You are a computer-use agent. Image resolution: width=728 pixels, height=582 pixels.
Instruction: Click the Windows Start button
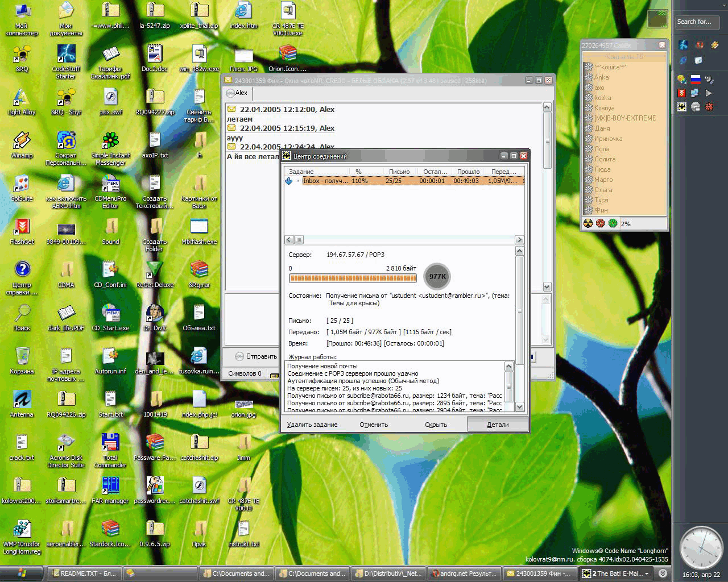click(x=22, y=573)
